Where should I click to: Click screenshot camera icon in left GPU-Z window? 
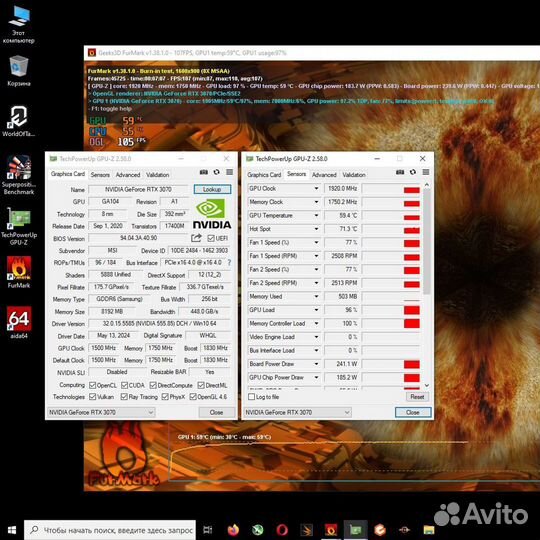pos(204,172)
